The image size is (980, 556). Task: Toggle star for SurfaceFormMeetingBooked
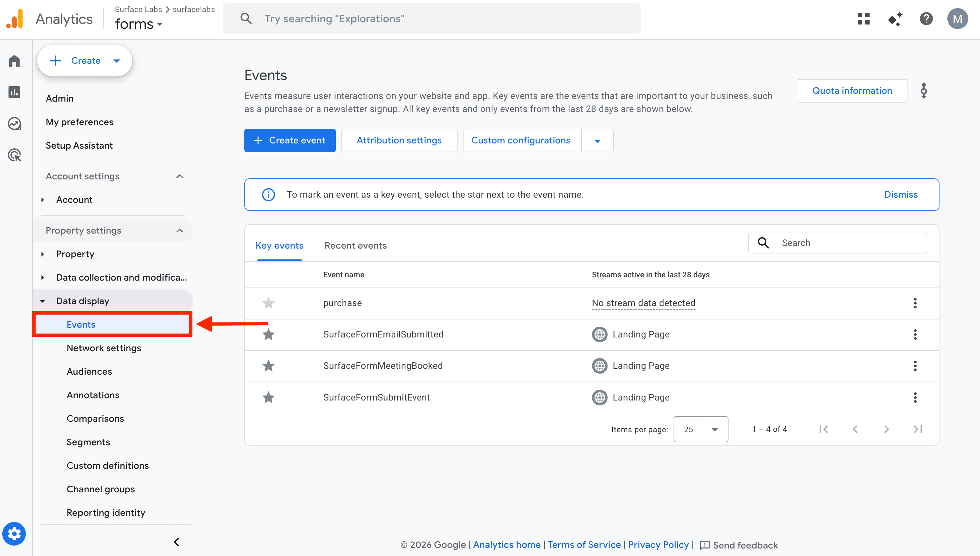pos(269,366)
